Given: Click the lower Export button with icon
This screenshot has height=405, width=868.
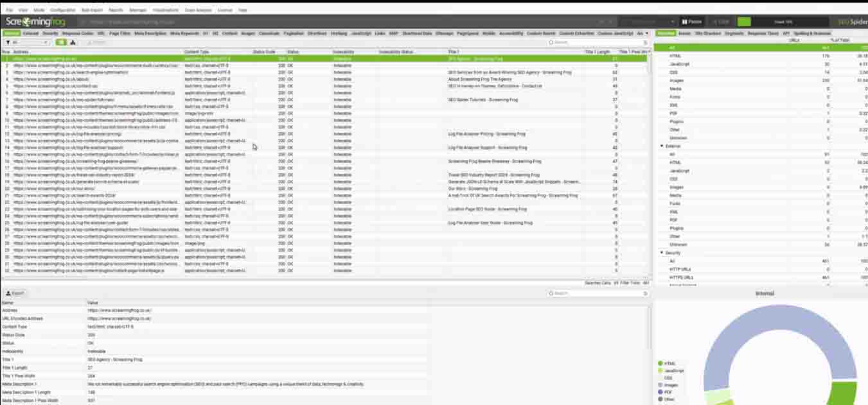Looking at the screenshot, I should coord(14,293).
